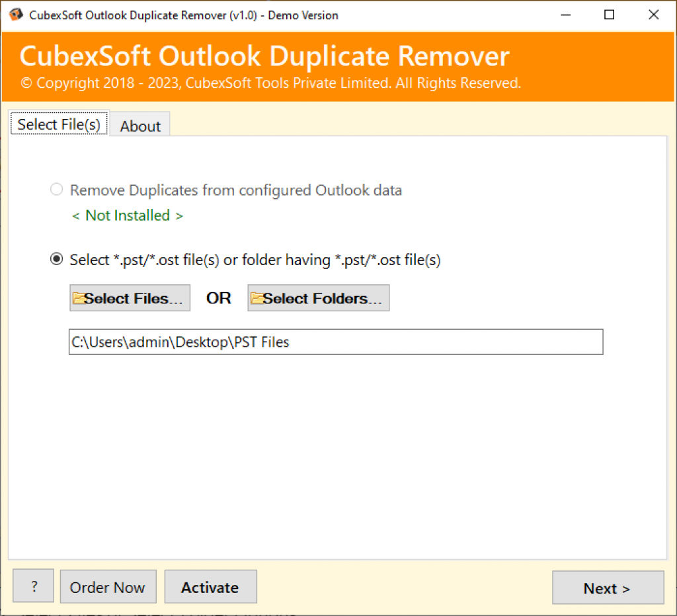Click the Not Installed status text
This screenshot has height=616, width=677.
[x=127, y=215]
